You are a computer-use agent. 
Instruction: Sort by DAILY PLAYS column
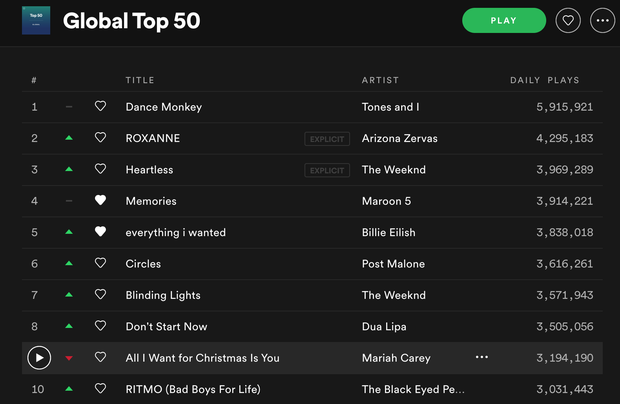(x=544, y=80)
